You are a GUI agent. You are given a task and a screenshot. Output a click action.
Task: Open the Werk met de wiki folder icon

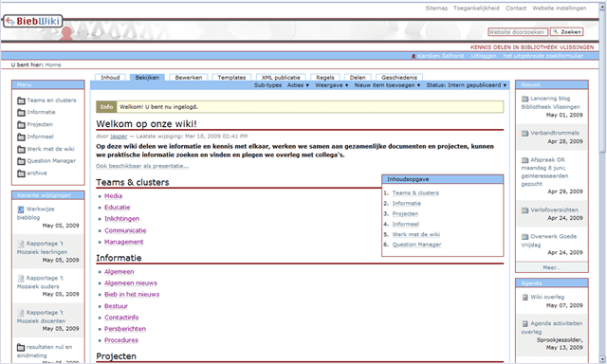pyautogui.click(x=21, y=149)
